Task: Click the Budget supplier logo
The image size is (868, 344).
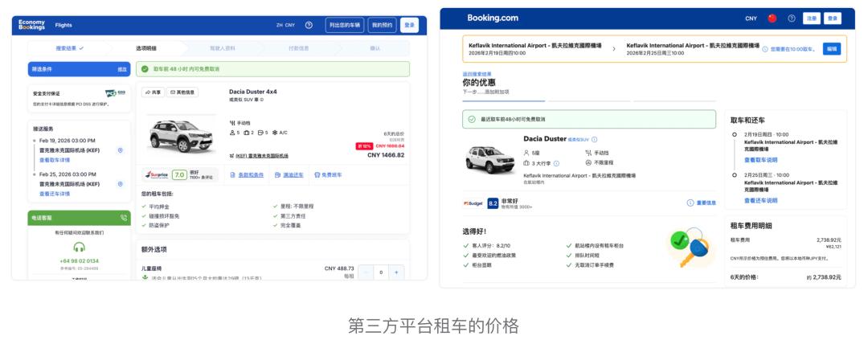Action: [x=473, y=203]
